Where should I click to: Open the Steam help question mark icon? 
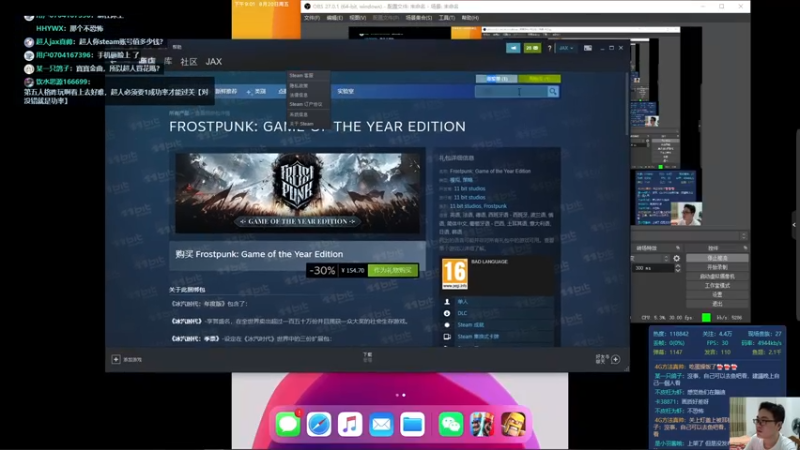[549, 48]
